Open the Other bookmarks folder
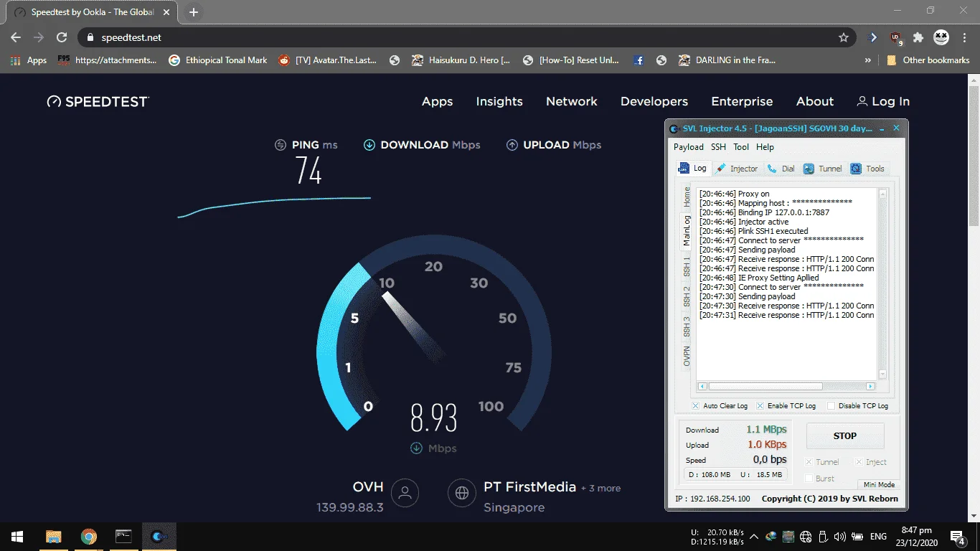The image size is (980, 551). click(928, 60)
